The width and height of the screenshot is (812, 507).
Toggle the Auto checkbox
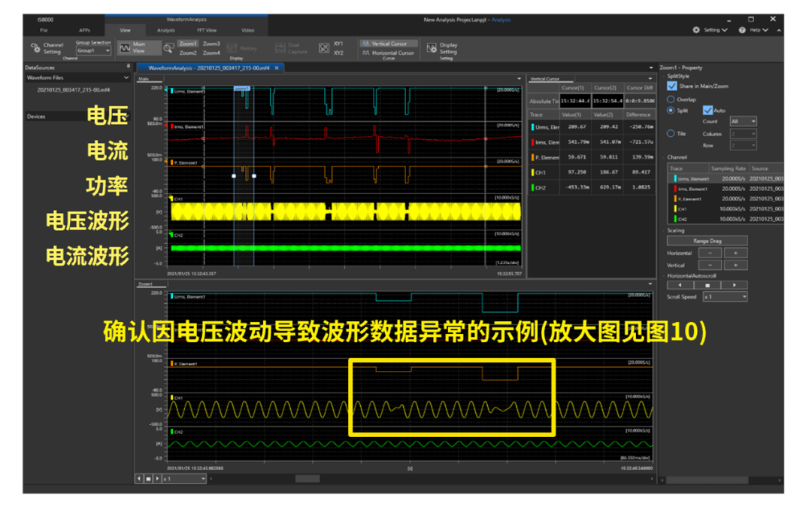tap(707, 111)
